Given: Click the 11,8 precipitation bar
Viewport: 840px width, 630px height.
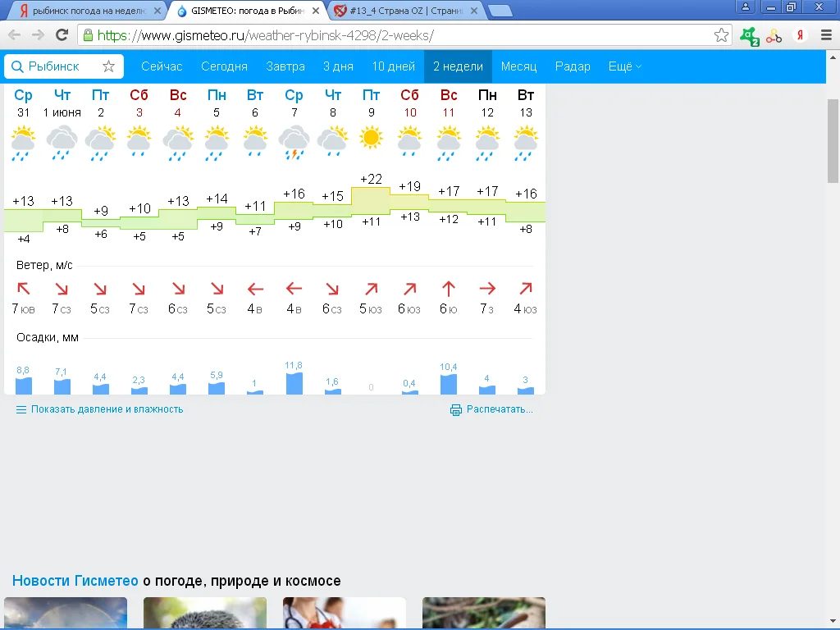Looking at the screenshot, I should coord(294,383).
